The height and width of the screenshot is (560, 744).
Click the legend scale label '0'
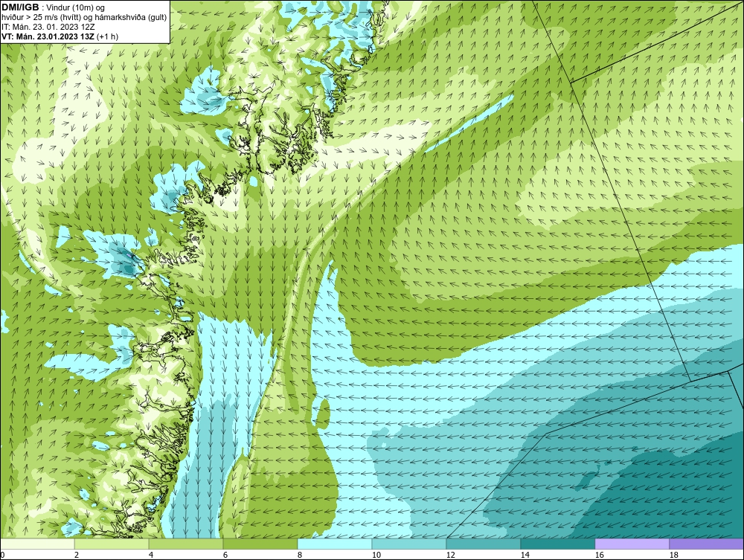coord(2,555)
